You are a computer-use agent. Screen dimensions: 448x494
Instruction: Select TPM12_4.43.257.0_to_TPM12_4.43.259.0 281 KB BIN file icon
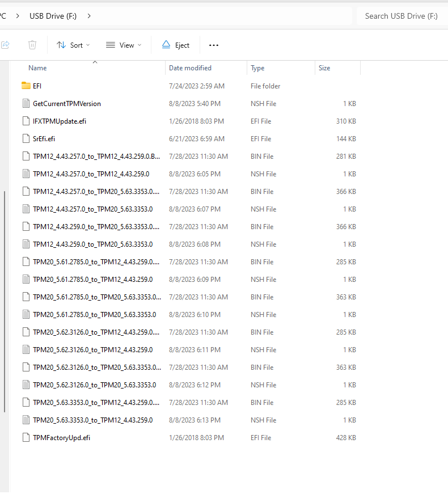tap(26, 157)
